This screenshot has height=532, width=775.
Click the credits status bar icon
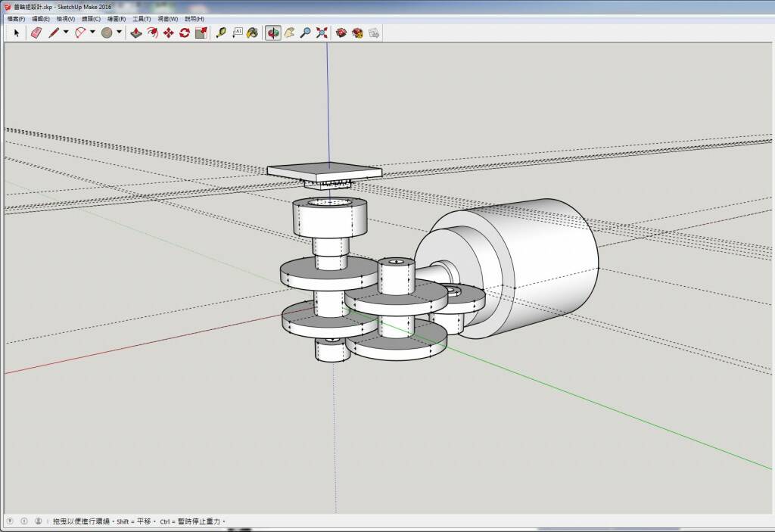tap(24, 521)
